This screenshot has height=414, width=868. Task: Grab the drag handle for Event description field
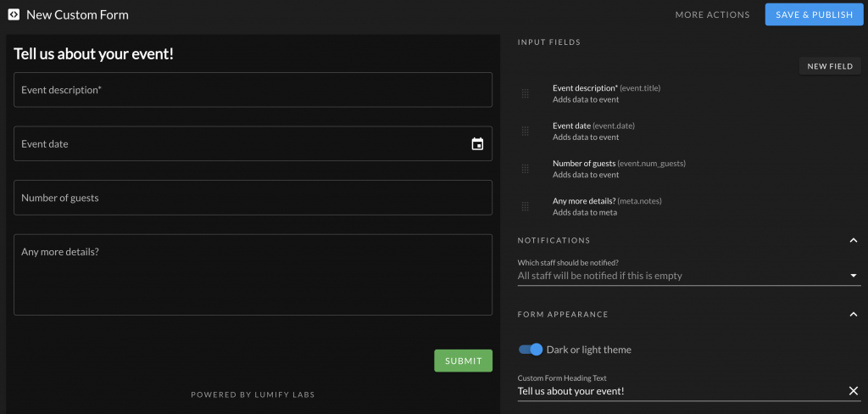tap(526, 93)
